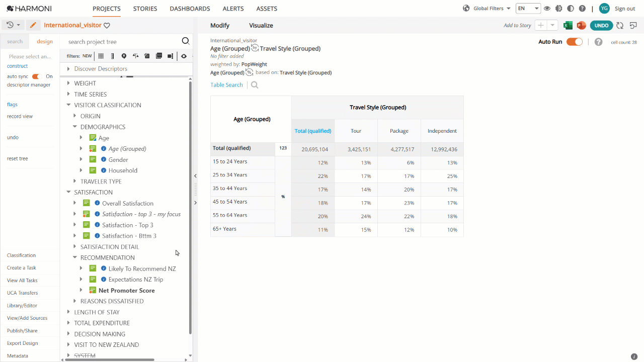This screenshot has width=644, height=362.
Task: Turn off the Auto Run switch
Action: pyautogui.click(x=575, y=42)
